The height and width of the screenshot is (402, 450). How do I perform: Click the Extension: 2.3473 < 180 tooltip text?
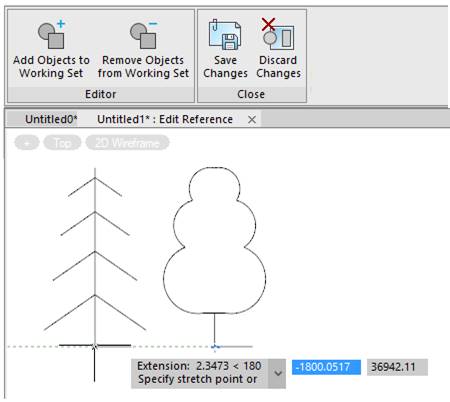(x=199, y=366)
